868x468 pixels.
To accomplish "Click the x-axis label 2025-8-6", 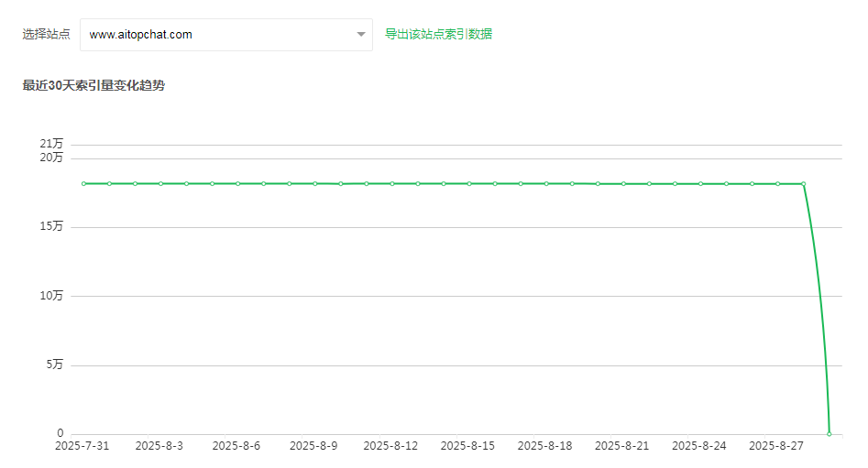I will tap(236, 446).
